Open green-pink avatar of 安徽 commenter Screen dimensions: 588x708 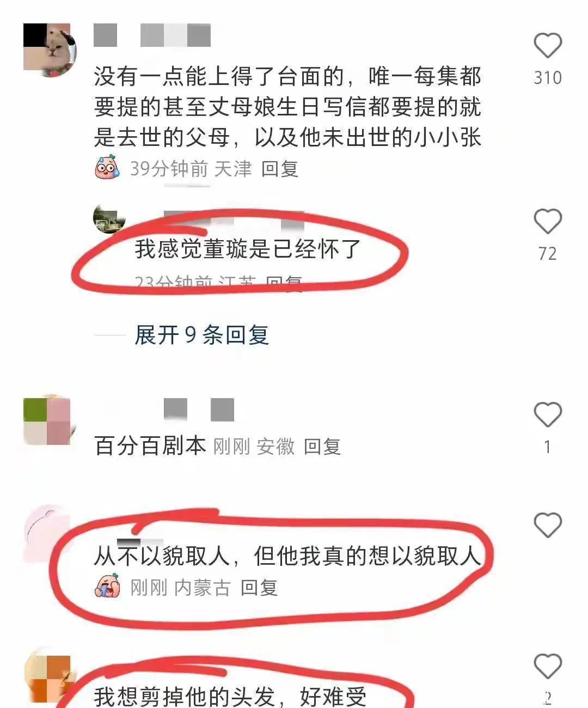click(47, 420)
